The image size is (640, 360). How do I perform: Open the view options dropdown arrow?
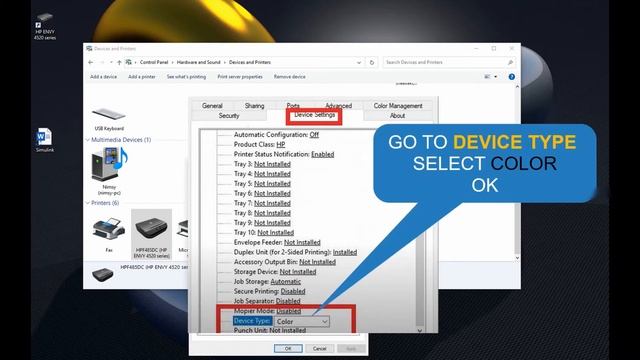pyautogui.click(x=496, y=77)
